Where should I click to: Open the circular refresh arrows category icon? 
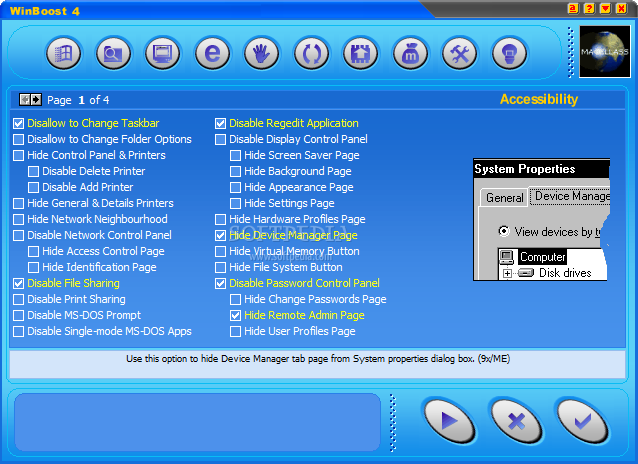coord(311,53)
